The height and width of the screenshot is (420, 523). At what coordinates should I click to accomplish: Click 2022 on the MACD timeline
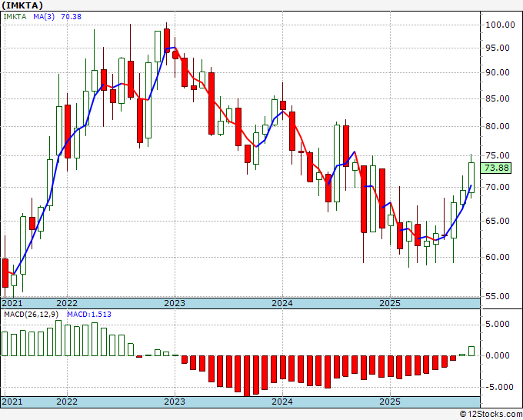(67, 402)
